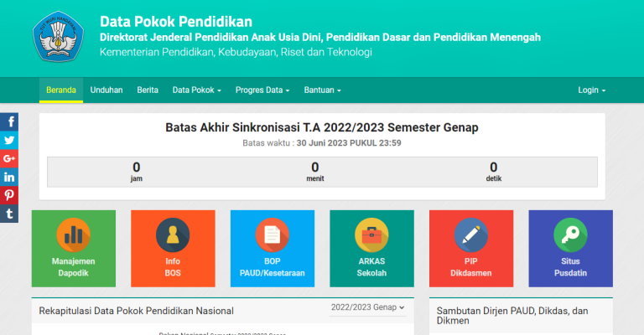The width and height of the screenshot is (644, 335).
Task: Click the detik countdown counter
Action: click(494, 172)
